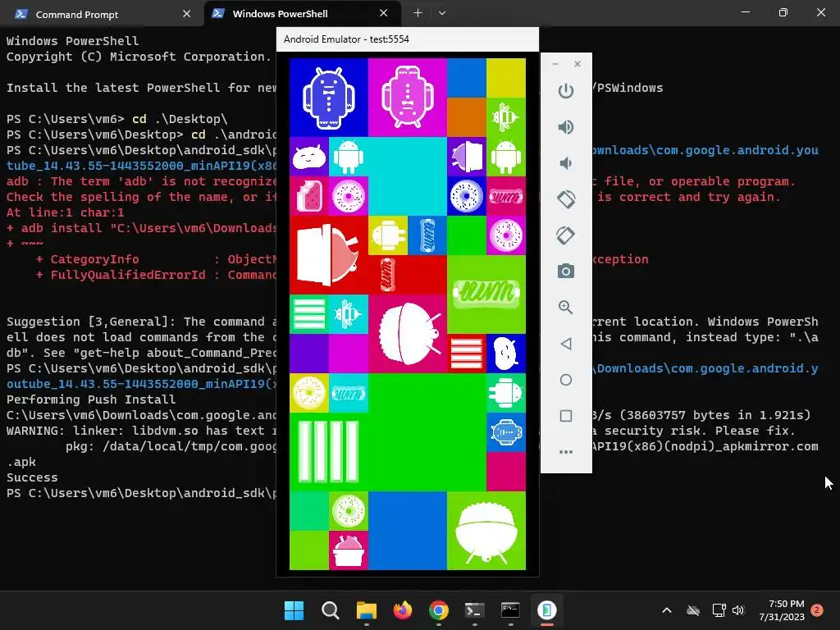Open File Explorer from taskbar

click(367, 610)
